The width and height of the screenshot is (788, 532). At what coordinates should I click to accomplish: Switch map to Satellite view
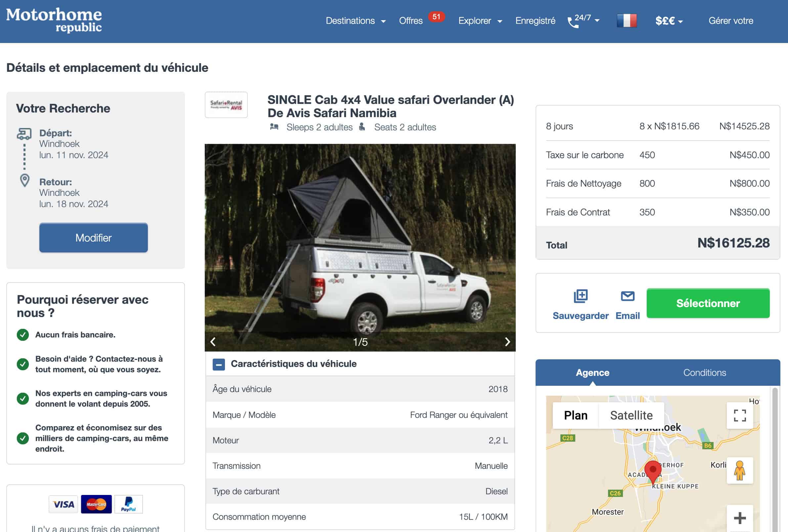coord(631,415)
